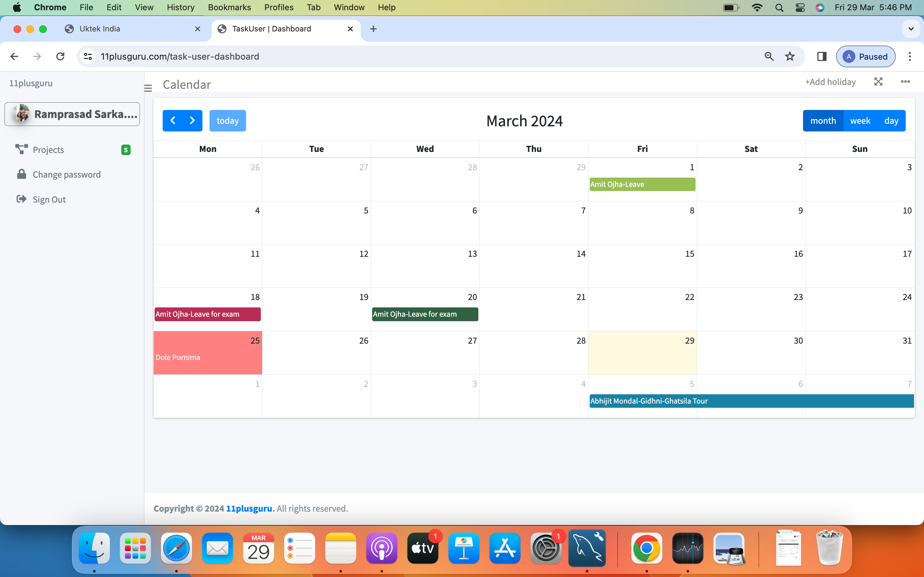The height and width of the screenshot is (577, 924).
Task: Click the Sign Out icon in sidebar
Action: coord(21,199)
